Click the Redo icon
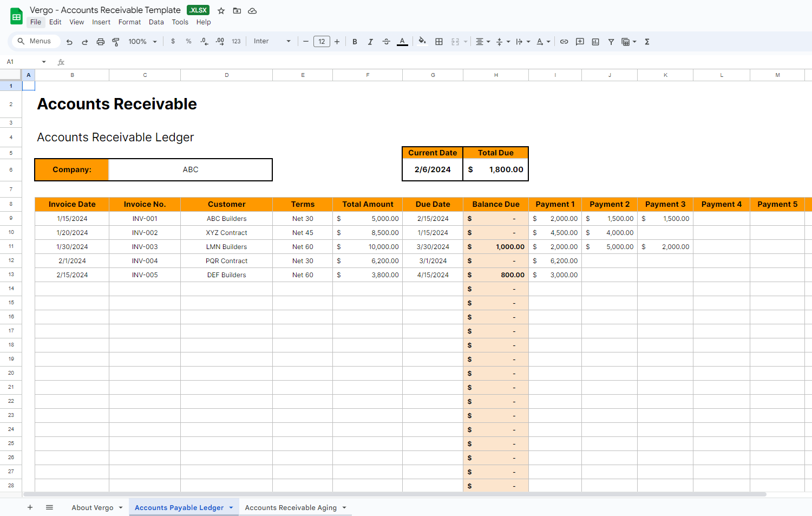Screen dimensions: 812x516 (x=85, y=42)
